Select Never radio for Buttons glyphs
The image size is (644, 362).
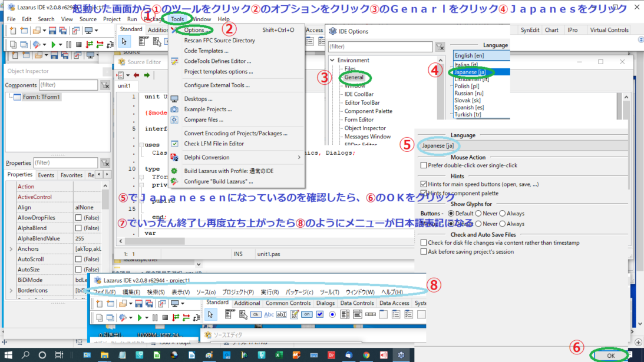478,214
